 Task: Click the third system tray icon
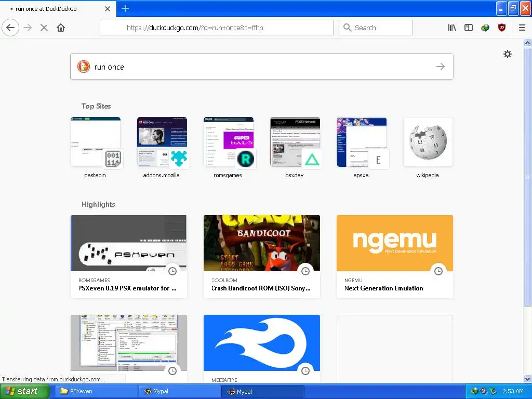(x=493, y=391)
